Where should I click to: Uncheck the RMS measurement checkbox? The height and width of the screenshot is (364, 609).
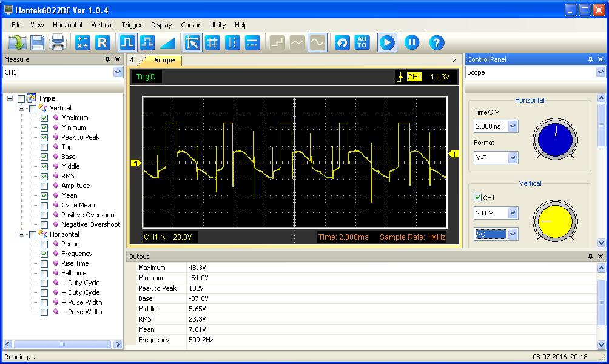(x=44, y=176)
